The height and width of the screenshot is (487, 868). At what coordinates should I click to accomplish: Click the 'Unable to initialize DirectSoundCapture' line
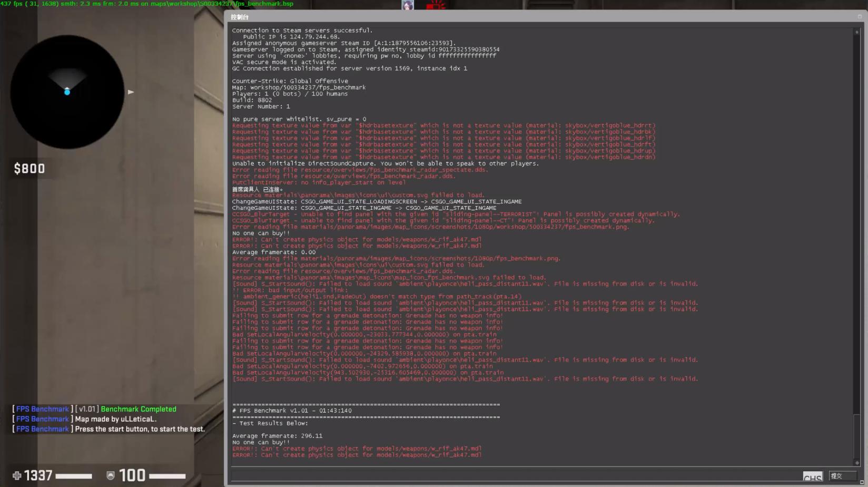tap(386, 163)
